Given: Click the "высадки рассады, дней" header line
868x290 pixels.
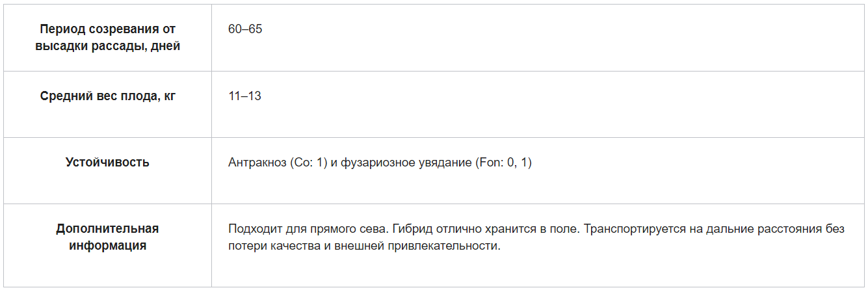Looking at the screenshot, I should pos(107,46).
